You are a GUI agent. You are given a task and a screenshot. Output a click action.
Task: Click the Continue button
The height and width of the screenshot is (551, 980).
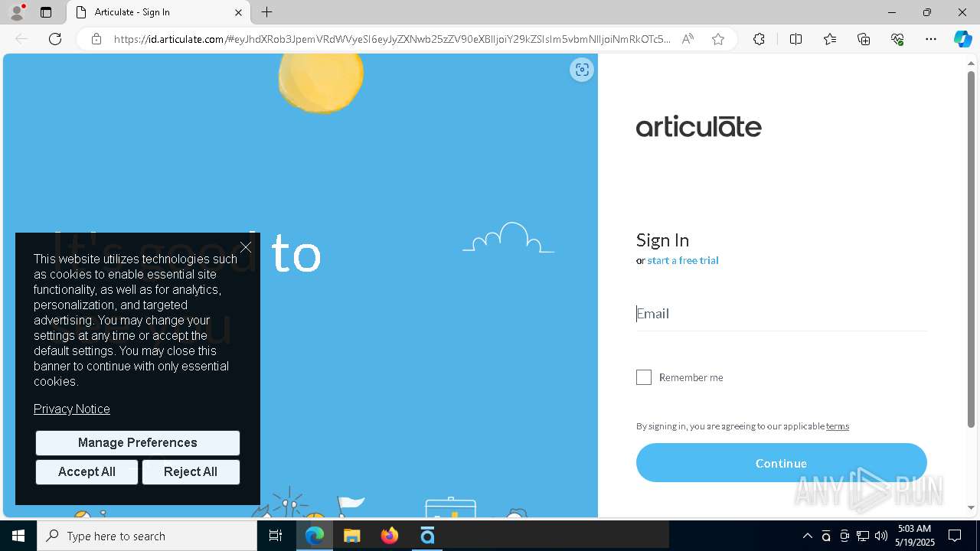781,463
